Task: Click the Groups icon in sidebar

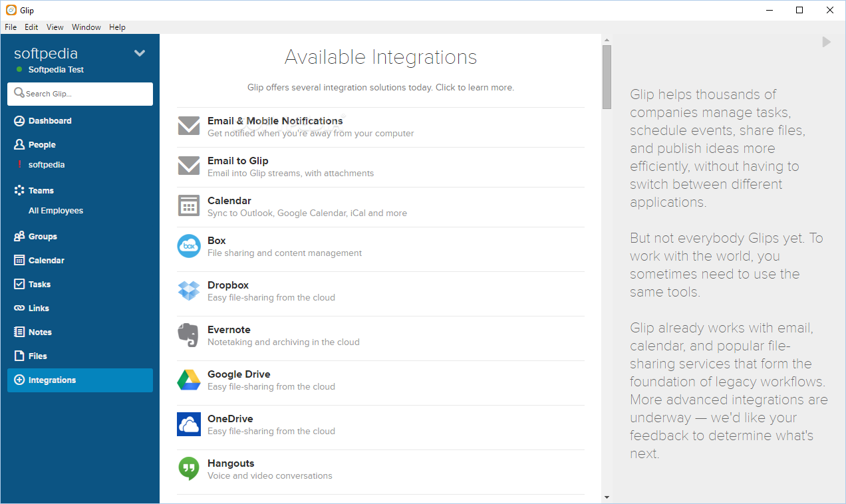Action: 19,236
